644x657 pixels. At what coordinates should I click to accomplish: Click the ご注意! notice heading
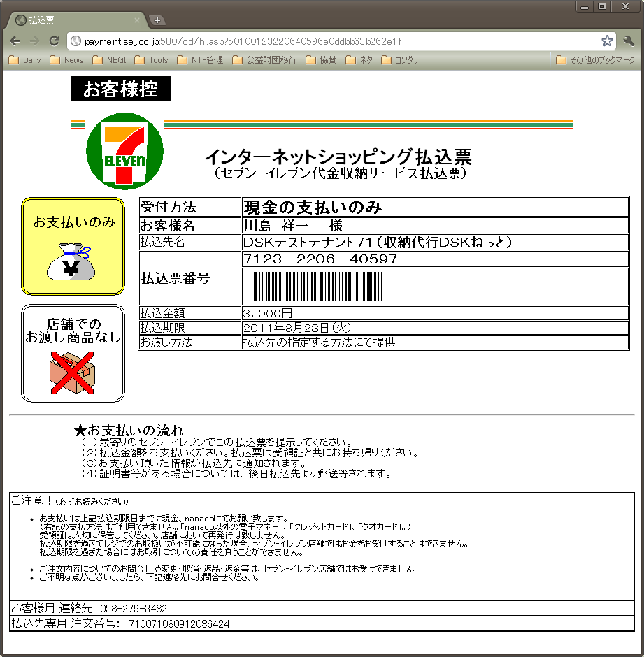point(70,500)
